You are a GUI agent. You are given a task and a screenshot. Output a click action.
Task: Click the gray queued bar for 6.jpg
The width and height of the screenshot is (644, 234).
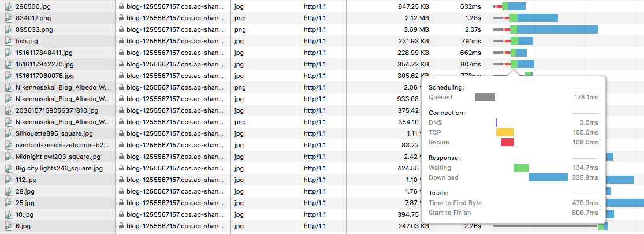pyautogui.click(x=545, y=226)
